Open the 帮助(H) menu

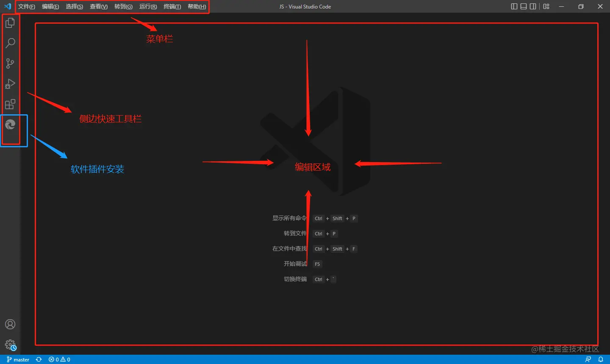(197, 6)
